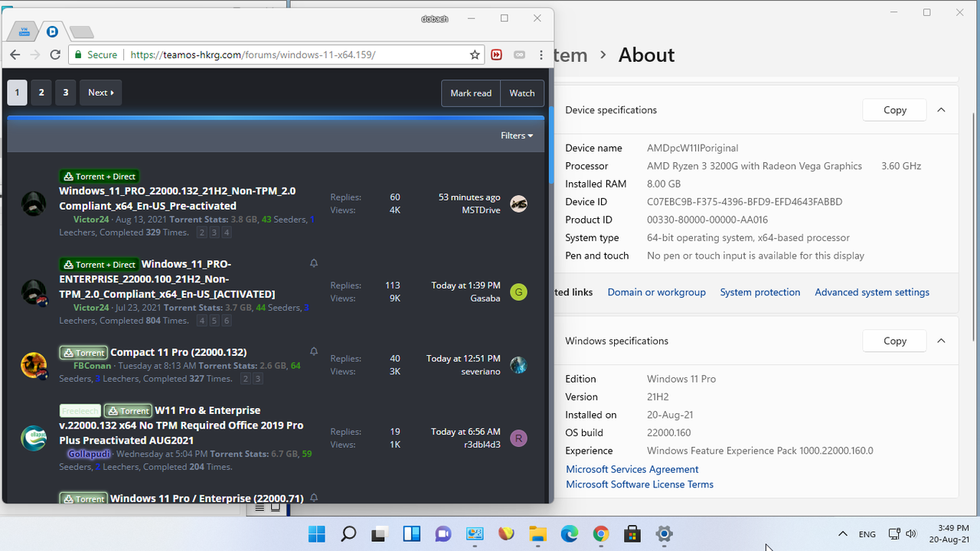
Task: Click Gasaba's green G avatar
Action: click(x=518, y=292)
